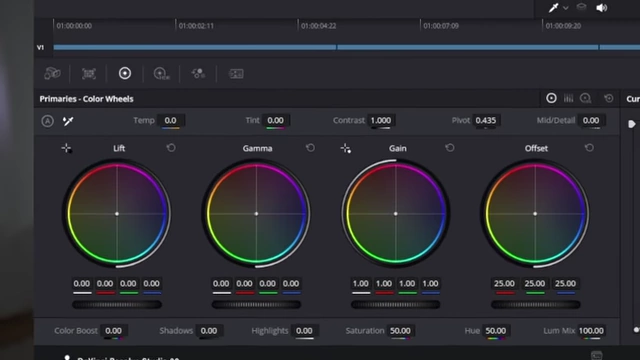Click the V1 track label
Screen dimensions: 640x360
coord(40,48)
